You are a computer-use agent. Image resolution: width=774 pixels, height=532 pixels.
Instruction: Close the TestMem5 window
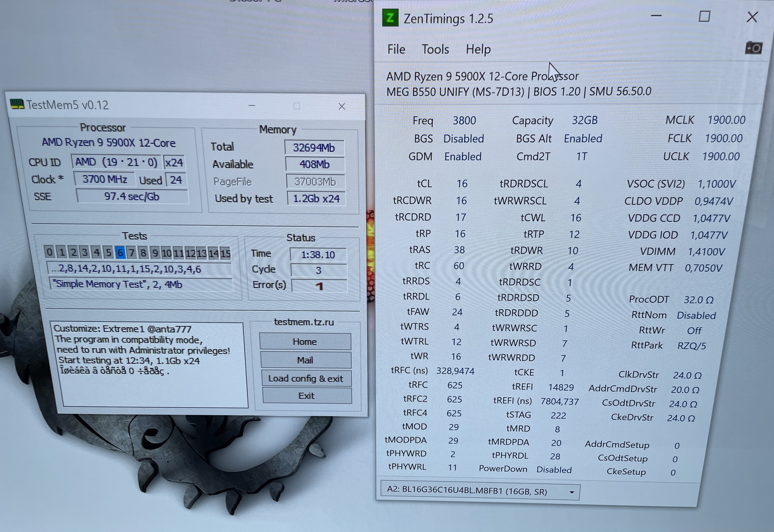click(x=342, y=106)
